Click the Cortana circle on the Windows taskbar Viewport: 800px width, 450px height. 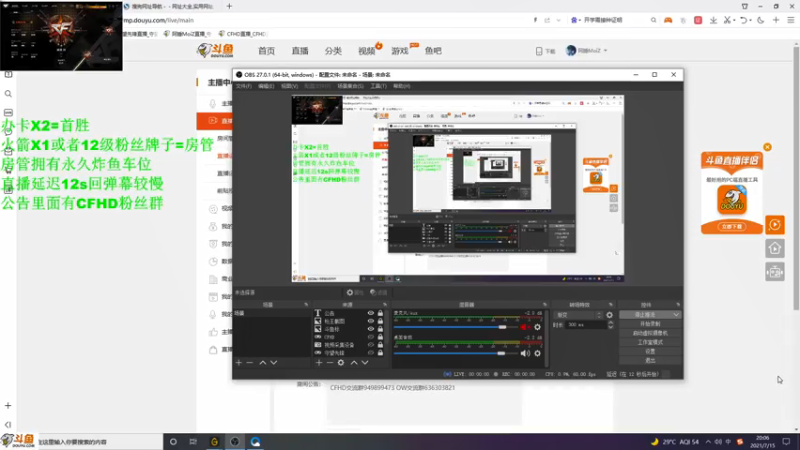(173, 442)
